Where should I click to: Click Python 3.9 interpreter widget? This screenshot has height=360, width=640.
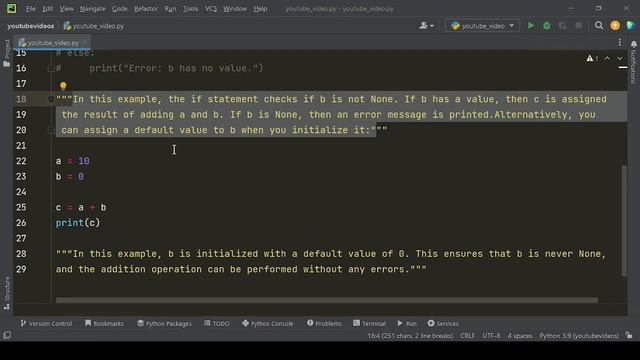[x=579, y=336]
